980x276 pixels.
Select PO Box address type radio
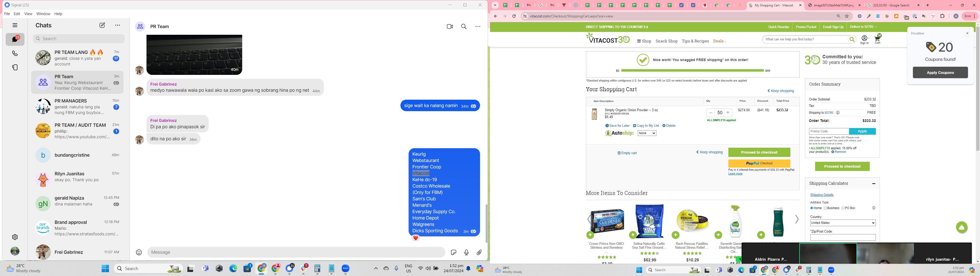843,208
